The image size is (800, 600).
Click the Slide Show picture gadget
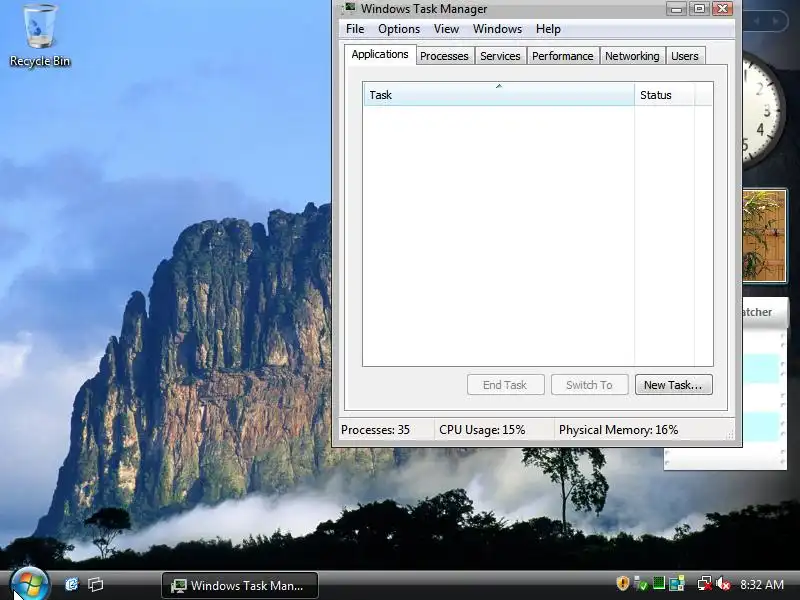pyautogui.click(x=764, y=236)
